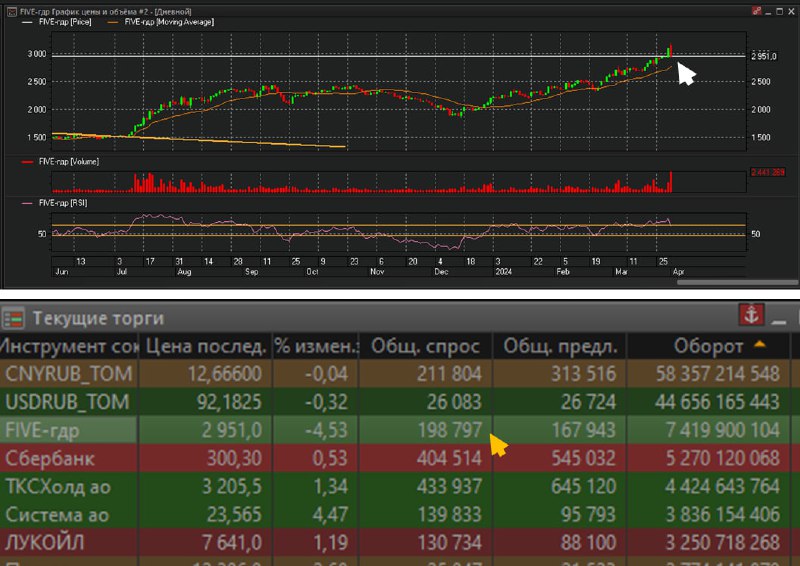800x566 pixels.
Task: Select the FIVE-гдр [Volume] legend entry
Action: click(x=61, y=162)
